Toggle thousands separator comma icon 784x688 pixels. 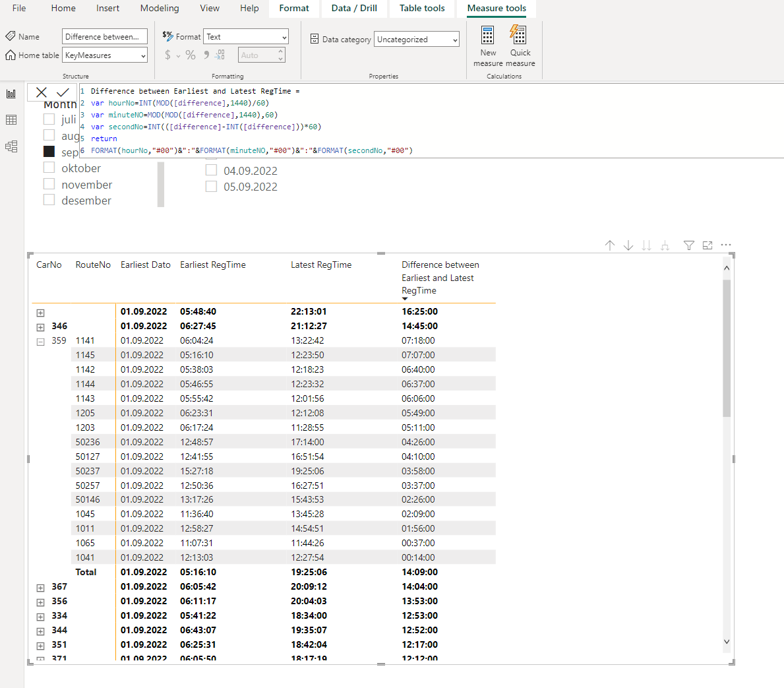pyautogui.click(x=206, y=55)
